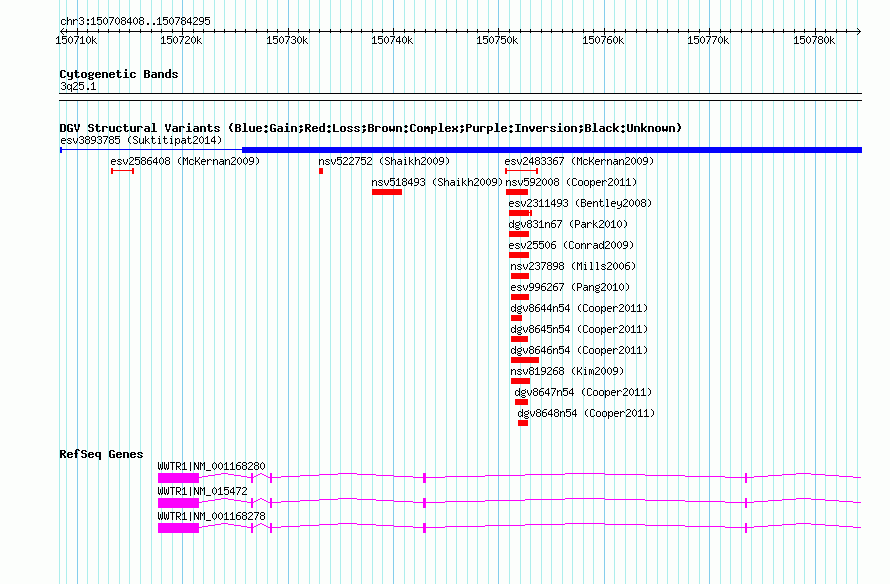Click the red esv2311493 loss bar
Screen dimensions: 890x584
click(520, 213)
